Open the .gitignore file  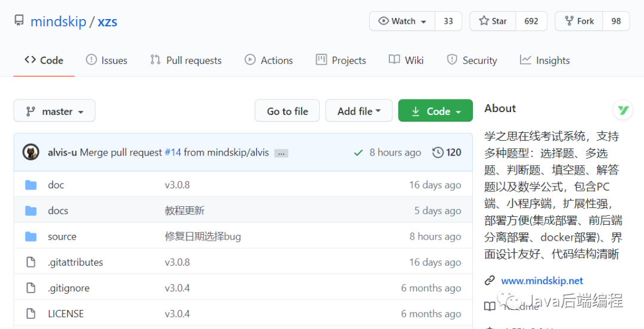69,288
